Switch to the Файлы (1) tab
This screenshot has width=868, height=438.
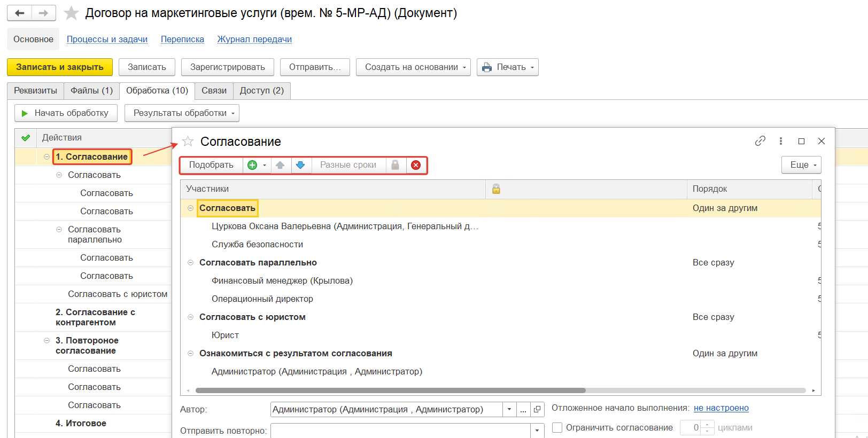(91, 91)
